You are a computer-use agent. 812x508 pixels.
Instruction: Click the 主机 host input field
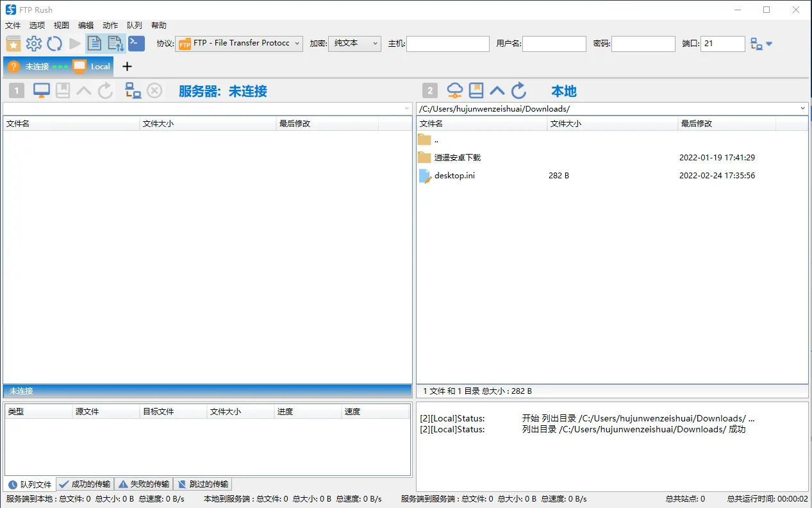447,43
